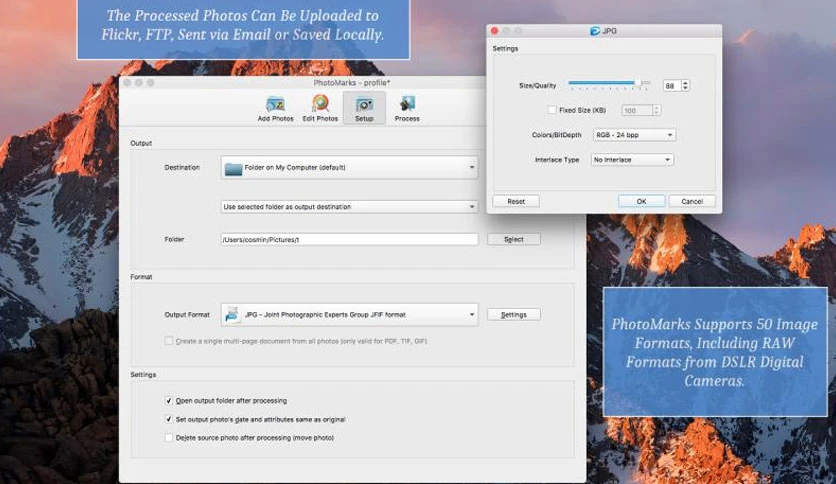Select the Setup toolbar icon

pyautogui.click(x=364, y=108)
